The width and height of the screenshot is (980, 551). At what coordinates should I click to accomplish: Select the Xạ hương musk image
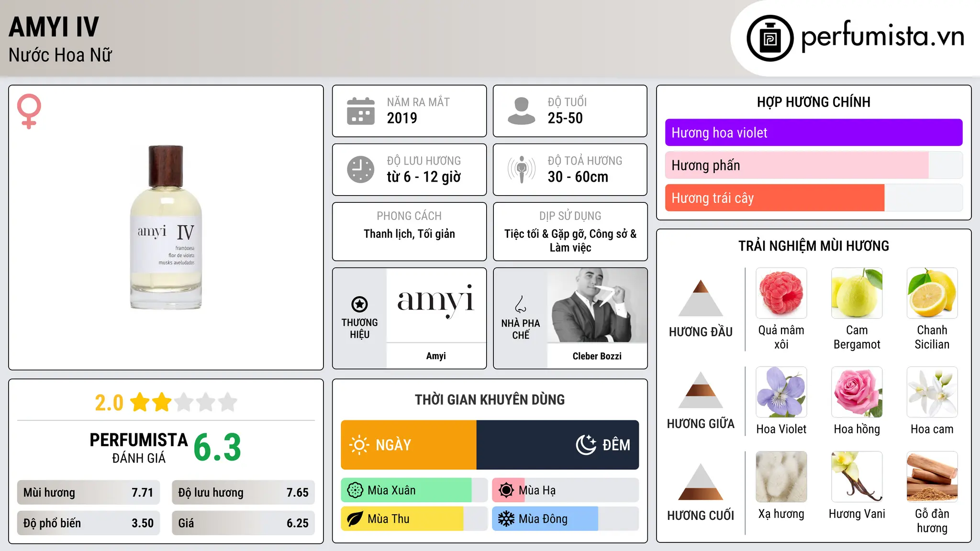click(x=781, y=477)
